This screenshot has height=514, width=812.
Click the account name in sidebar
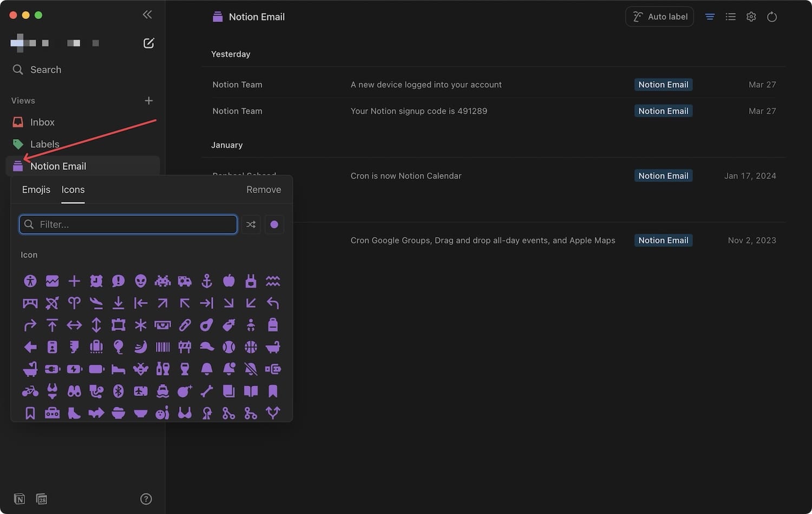(x=54, y=43)
